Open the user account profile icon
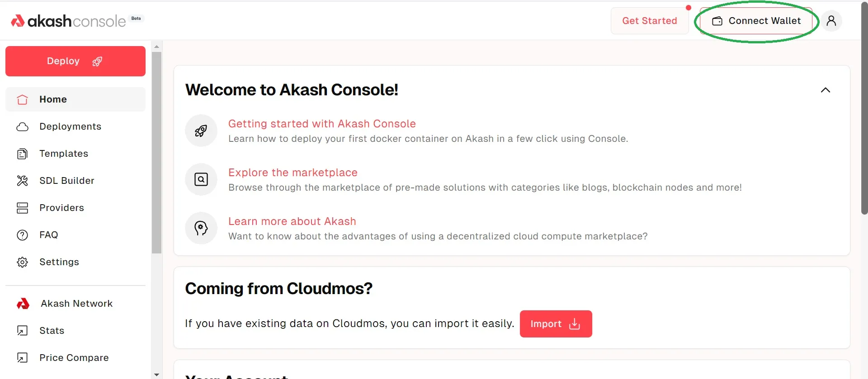Screen dimensions: 868x379 point(831,21)
